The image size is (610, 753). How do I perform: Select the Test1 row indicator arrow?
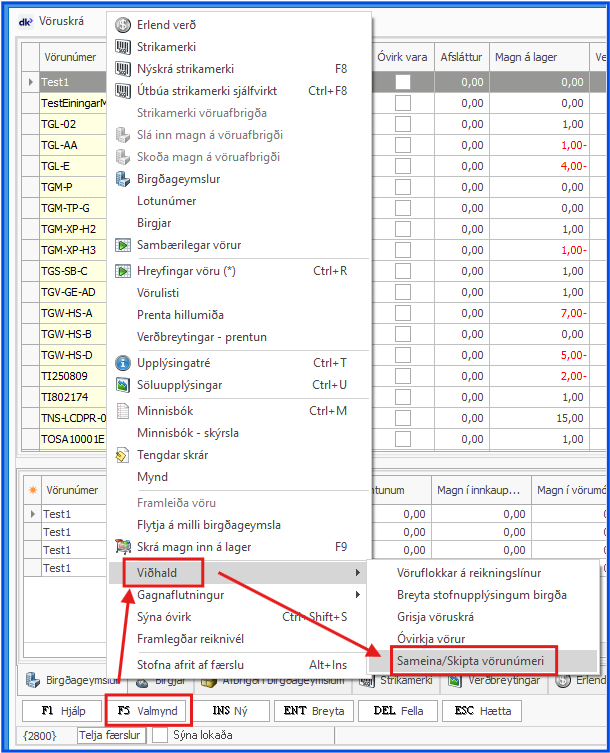(30, 83)
